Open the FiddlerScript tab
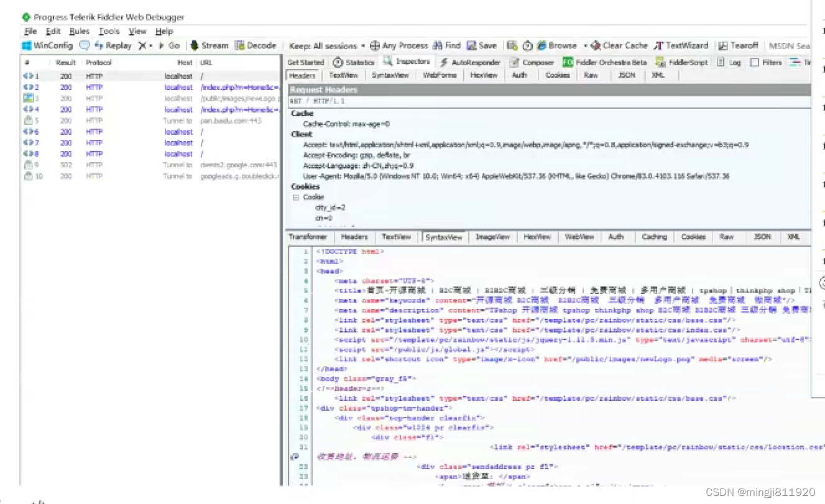The height and width of the screenshot is (504, 825). (x=681, y=62)
